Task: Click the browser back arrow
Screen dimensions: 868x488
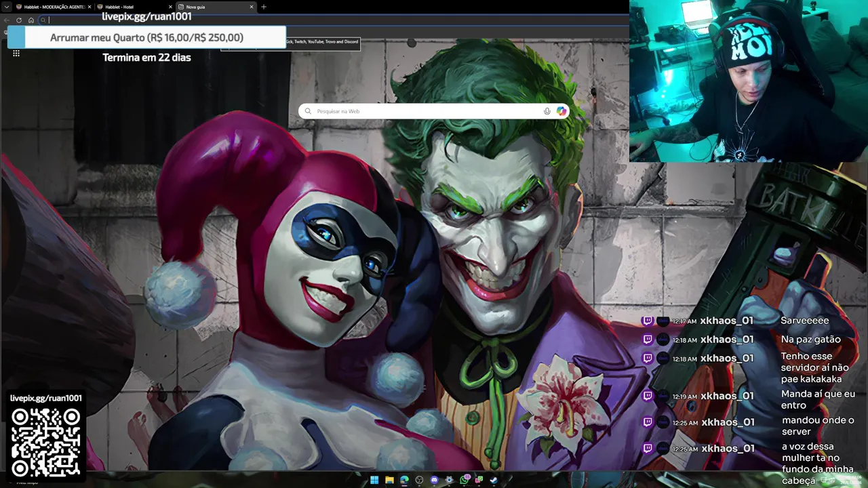Action: (x=7, y=20)
